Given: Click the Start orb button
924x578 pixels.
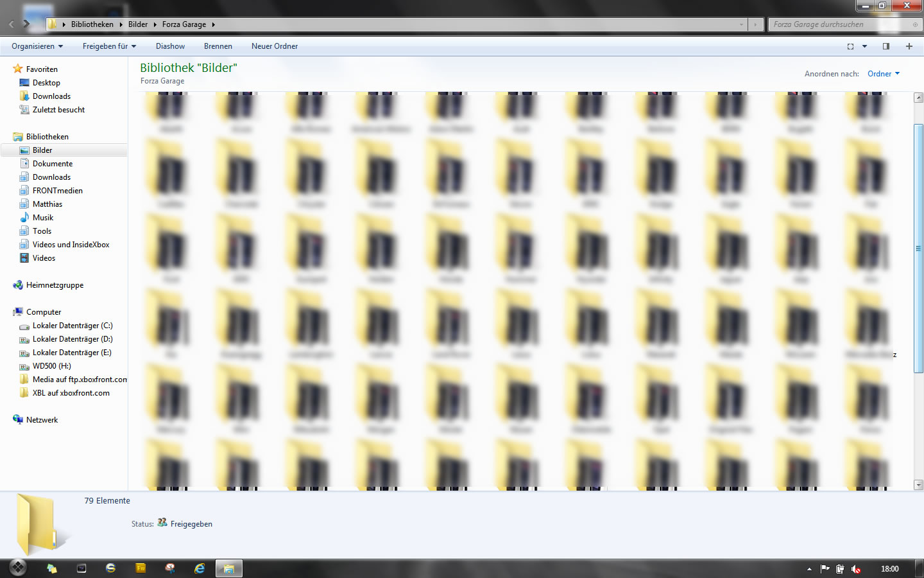Looking at the screenshot, I should click(x=17, y=568).
